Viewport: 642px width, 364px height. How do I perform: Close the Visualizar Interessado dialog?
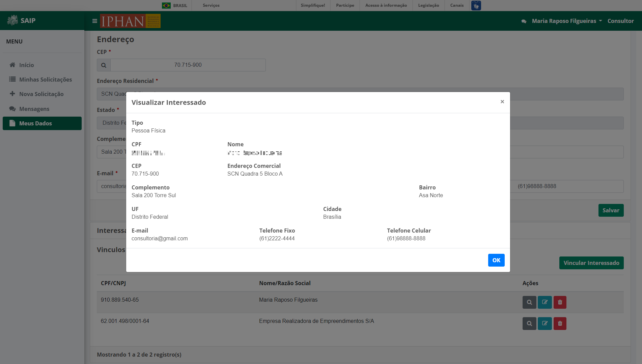(x=502, y=102)
